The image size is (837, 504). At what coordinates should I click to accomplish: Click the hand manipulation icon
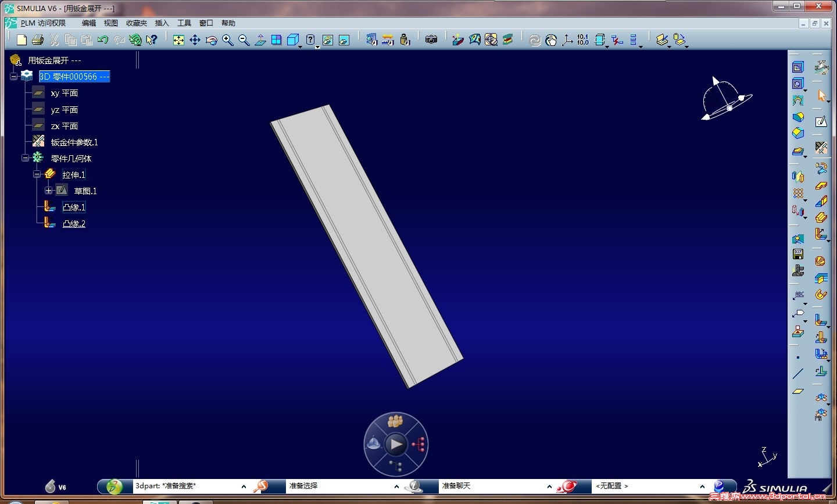551,40
